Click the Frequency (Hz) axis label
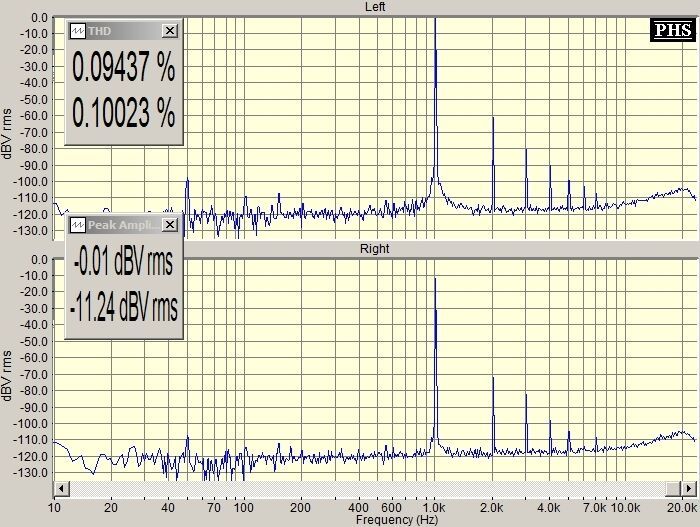 397,519
